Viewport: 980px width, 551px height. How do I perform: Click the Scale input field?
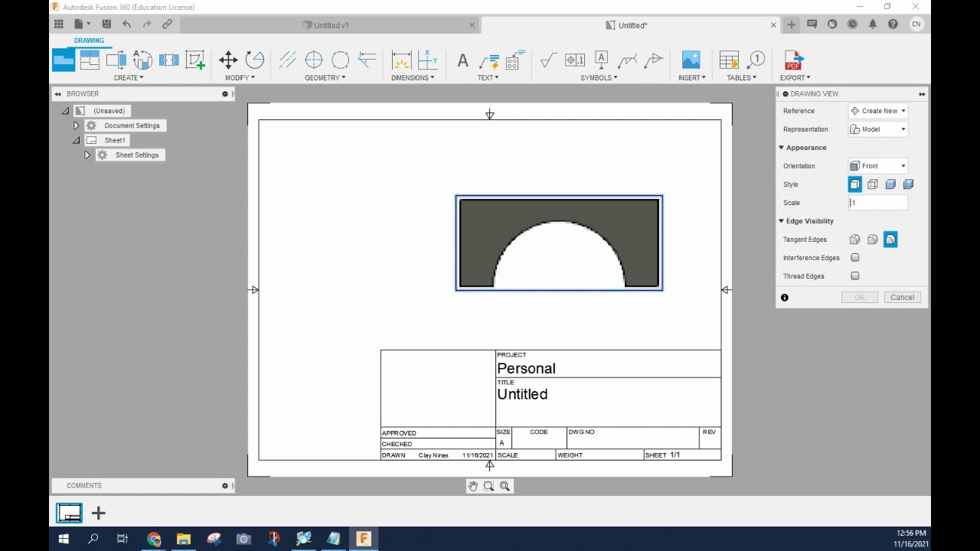tap(878, 203)
